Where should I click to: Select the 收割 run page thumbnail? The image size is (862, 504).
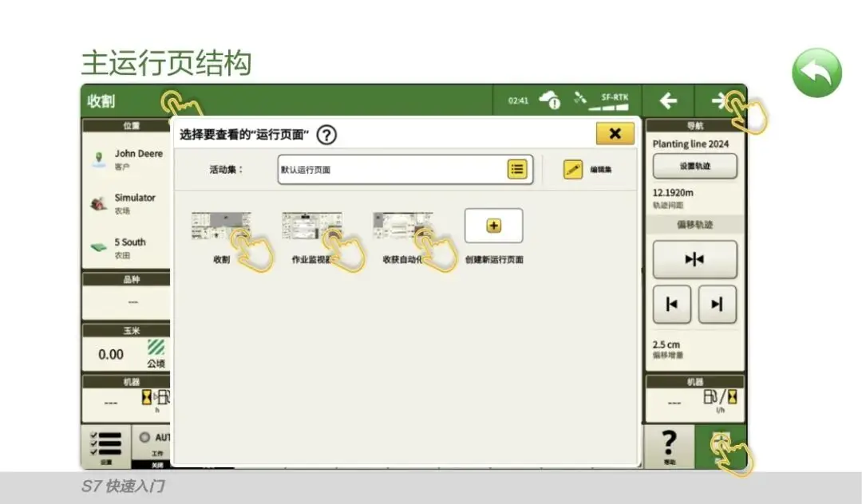220,227
